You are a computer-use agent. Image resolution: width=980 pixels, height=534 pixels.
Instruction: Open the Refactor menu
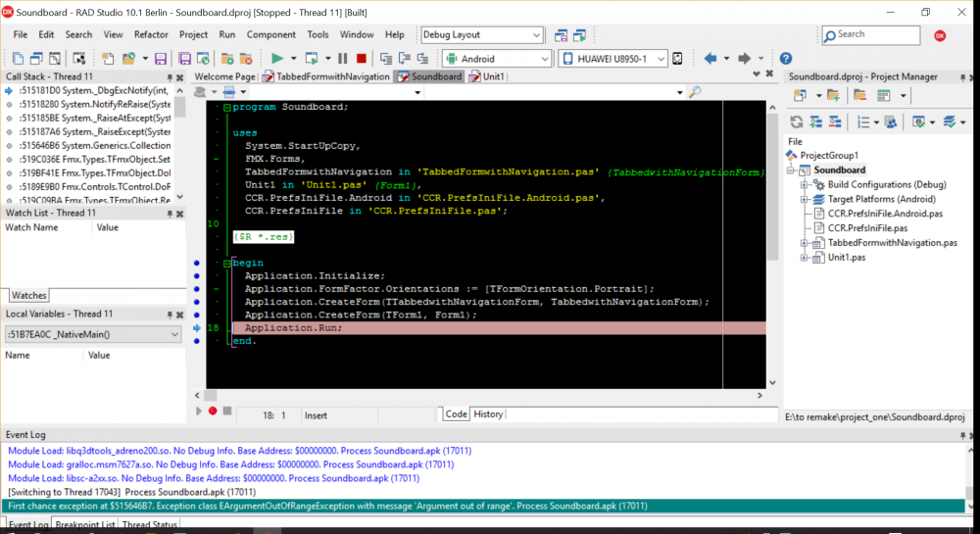151,35
